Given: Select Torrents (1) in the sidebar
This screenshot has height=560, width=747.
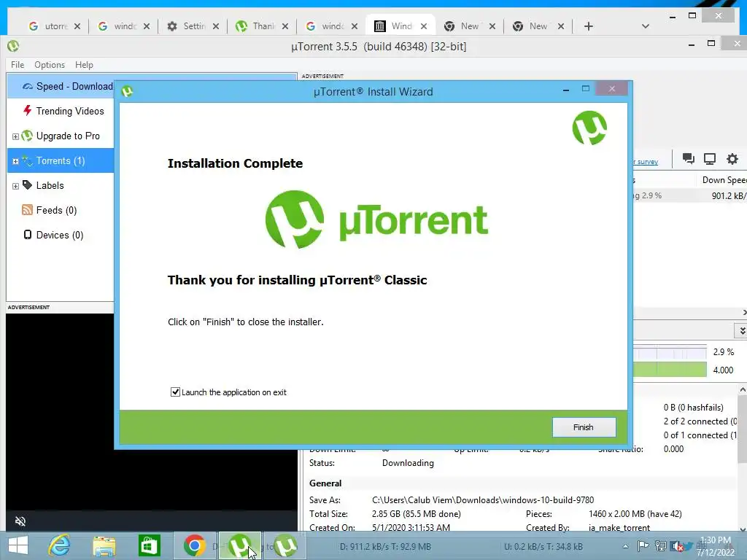Looking at the screenshot, I should [x=61, y=160].
